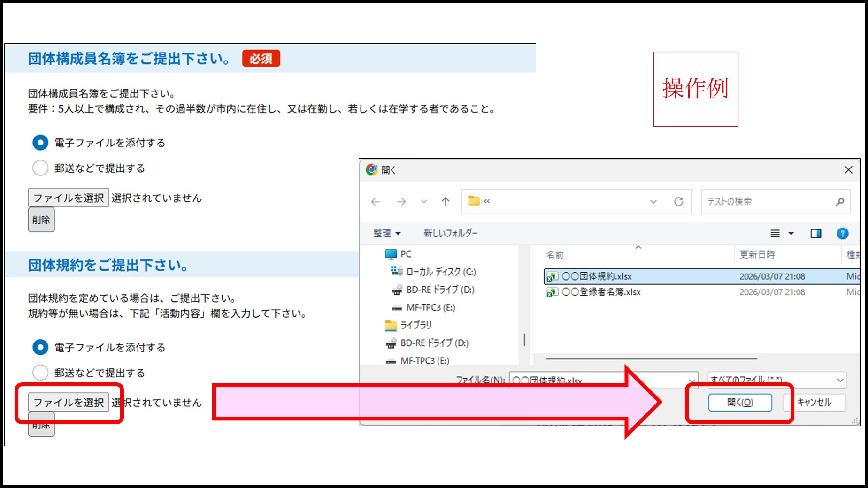Expand the address bar path dropdown
868x488 pixels.
[653, 202]
